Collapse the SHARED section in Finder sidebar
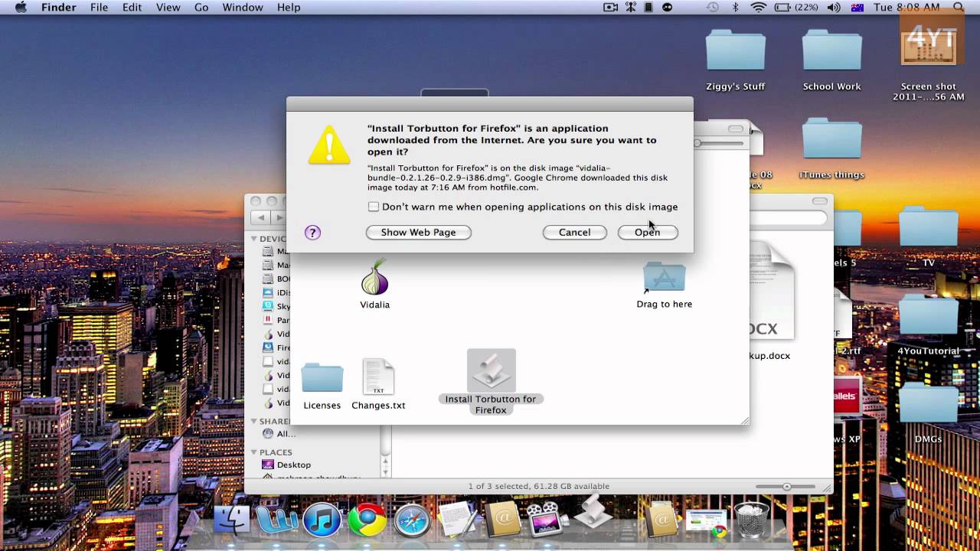This screenshot has height=551, width=980. click(x=254, y=421)
